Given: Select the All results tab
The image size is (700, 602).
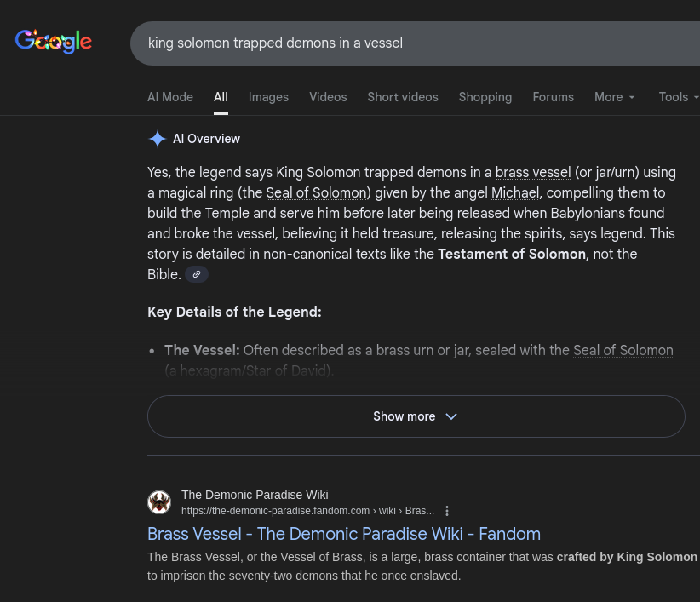Looking at the screenshot, I should 221,97.
